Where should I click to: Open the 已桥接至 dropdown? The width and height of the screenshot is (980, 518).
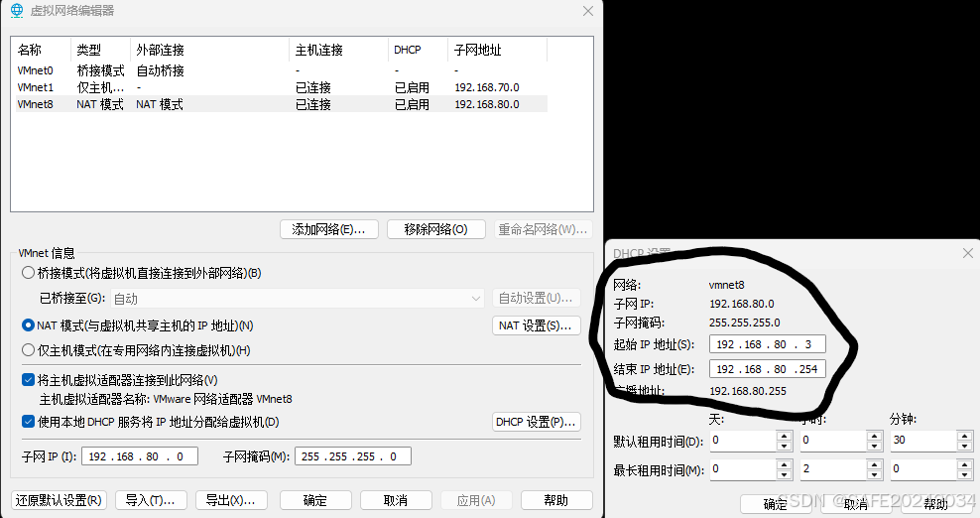point(298,299)
